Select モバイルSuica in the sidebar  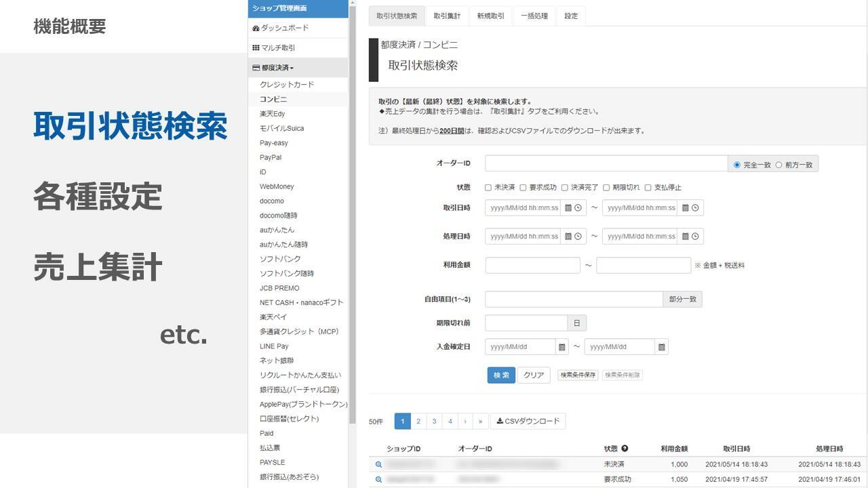281,128
